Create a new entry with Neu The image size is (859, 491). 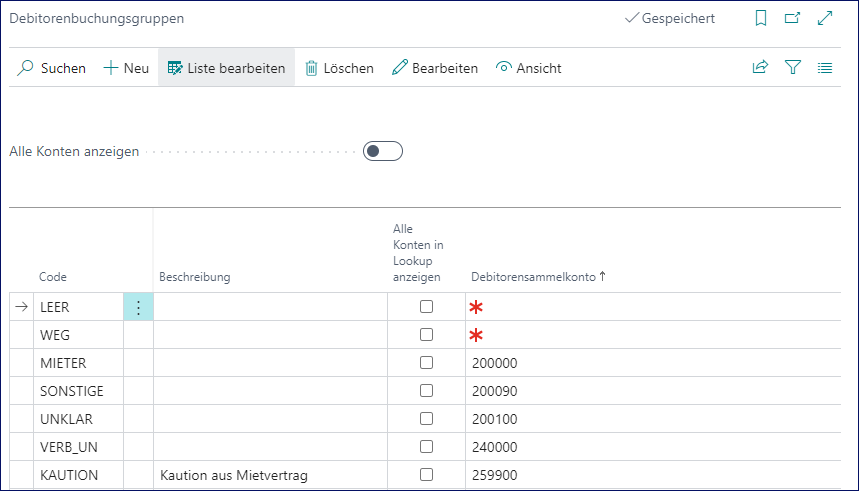click(126, 68)
